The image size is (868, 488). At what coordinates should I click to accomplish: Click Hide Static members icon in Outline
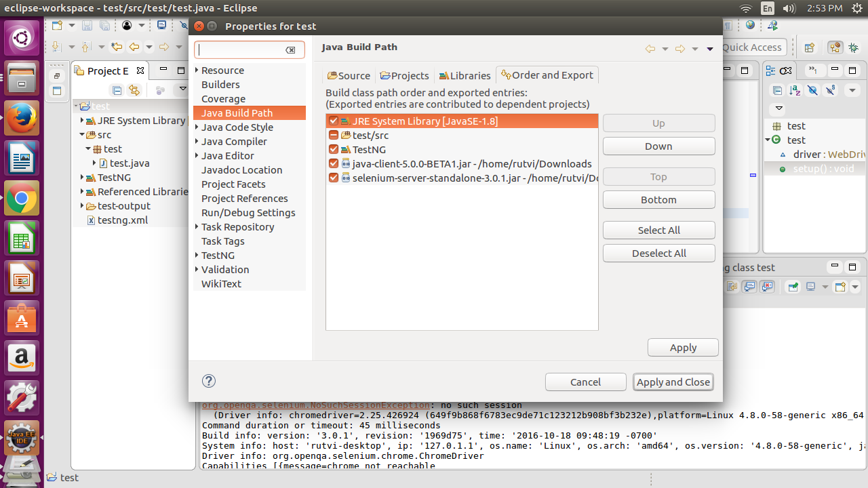[x=830, y=90]
